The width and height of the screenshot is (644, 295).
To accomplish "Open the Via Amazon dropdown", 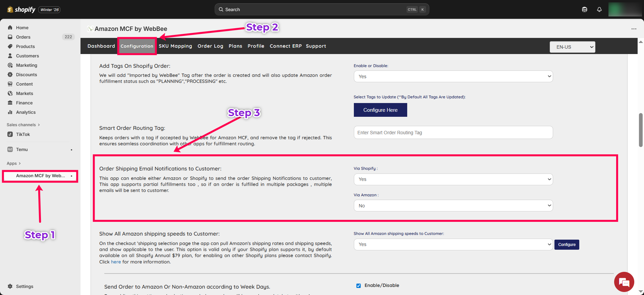I will point(453,206).
